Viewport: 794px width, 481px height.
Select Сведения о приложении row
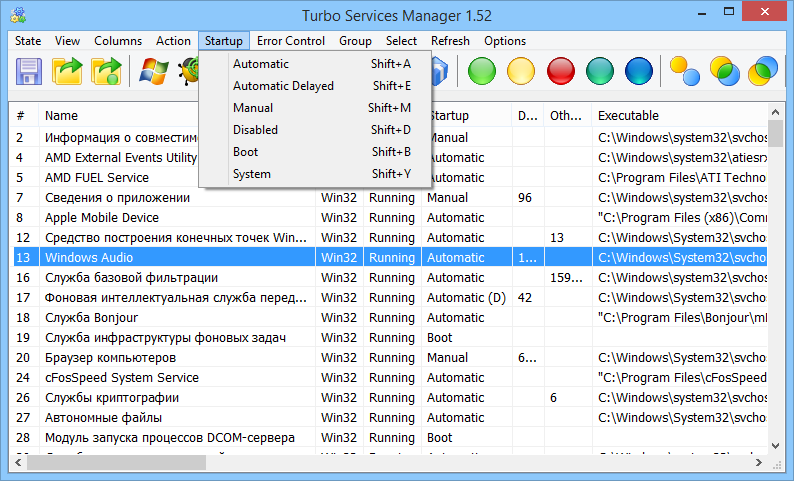click(389, 197)
